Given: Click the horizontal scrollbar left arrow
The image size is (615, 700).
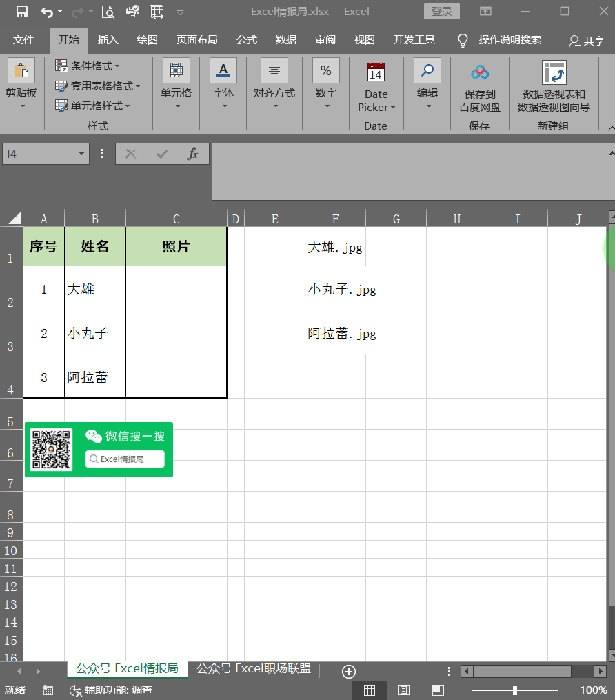Looking at the screenshot, I should 467,671.
